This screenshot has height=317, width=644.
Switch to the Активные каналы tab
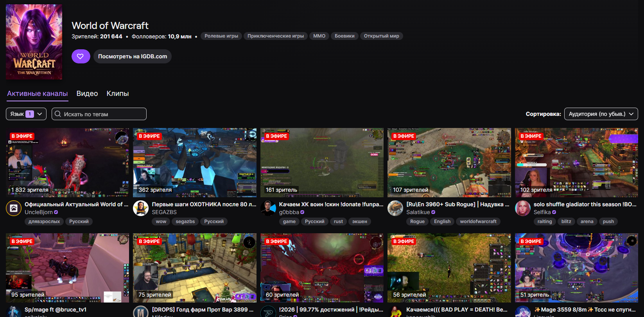click(x=38, y=94)
